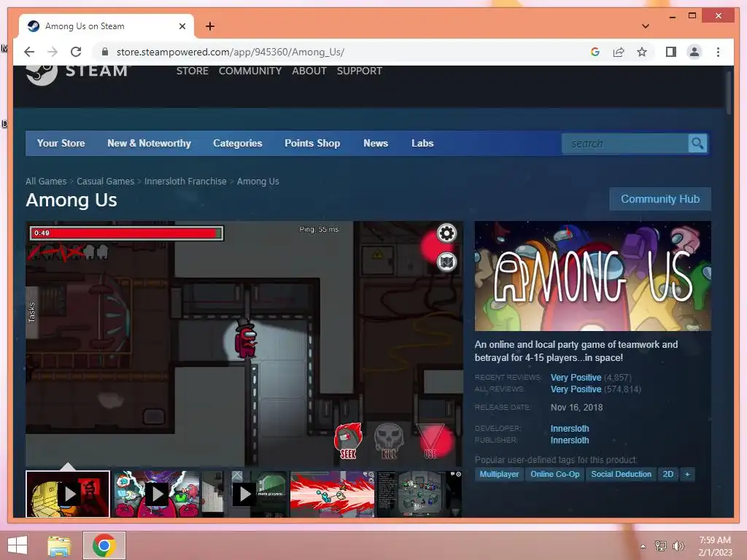The height and width of the screenshot is (560, 747).
Task: Show hidden system tray icons
Action: [643, 546]
